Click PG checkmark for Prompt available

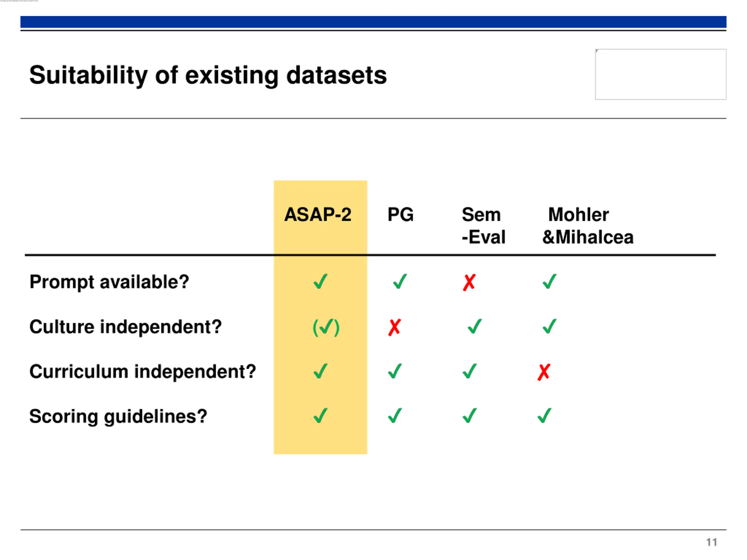click(x=400, y=281)
